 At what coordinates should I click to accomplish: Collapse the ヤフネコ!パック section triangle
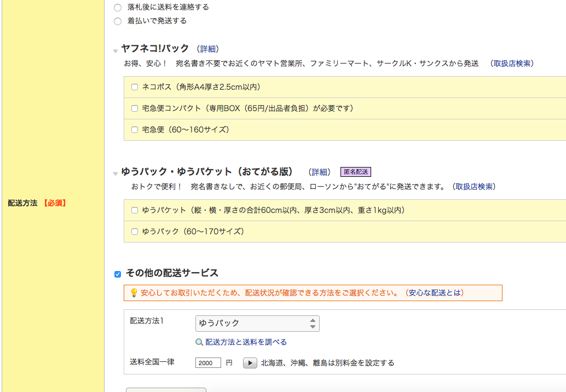[115, 51]
